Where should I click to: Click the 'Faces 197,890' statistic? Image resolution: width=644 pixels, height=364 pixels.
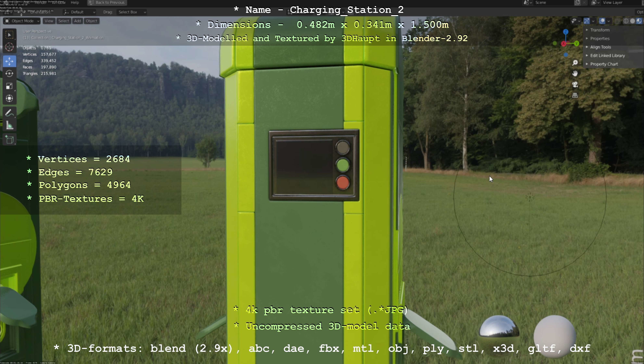coord(39,67)
